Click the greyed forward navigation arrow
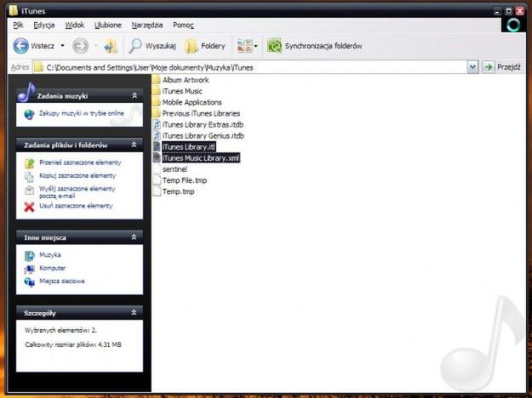 [x=80, y=46]
